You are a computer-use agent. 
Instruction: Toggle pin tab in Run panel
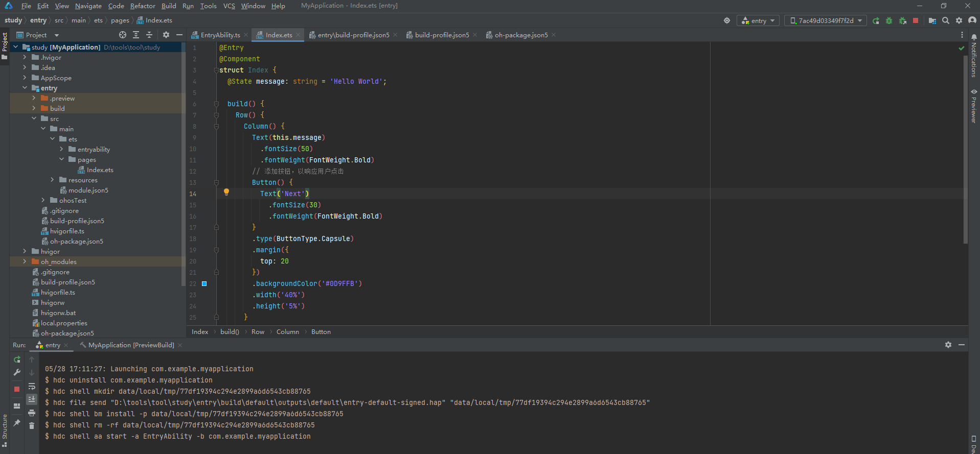pyautogui.click(x=17, y=423)
